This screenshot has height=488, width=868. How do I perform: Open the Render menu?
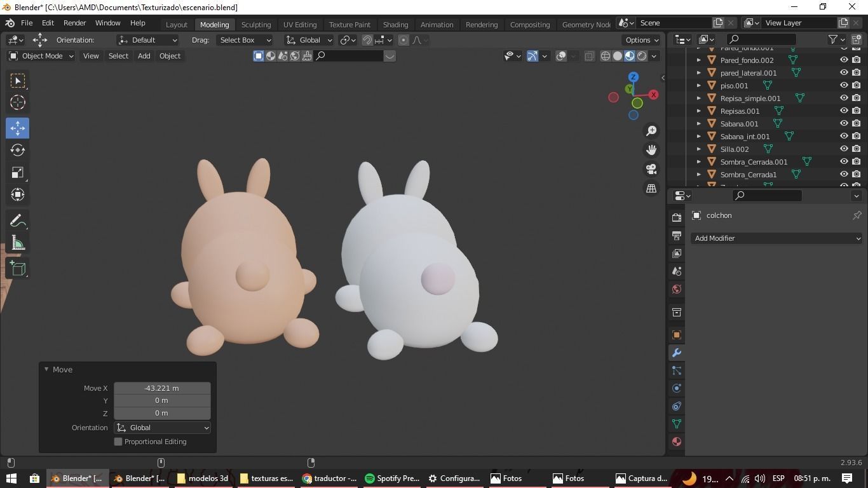click(75, 23)
